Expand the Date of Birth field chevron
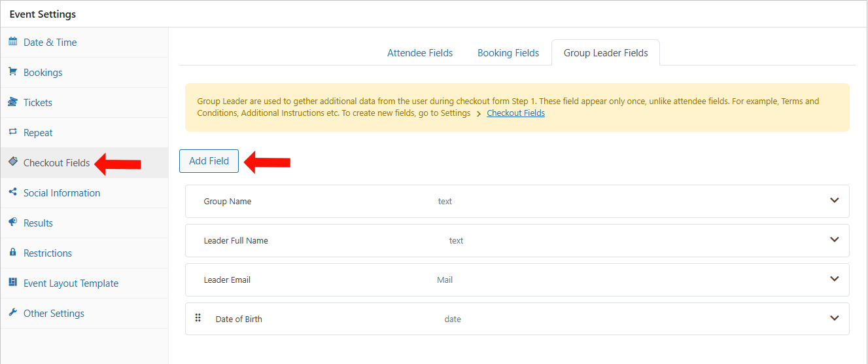868x364 pixels. pyautogui.click(x=834, y=319)
